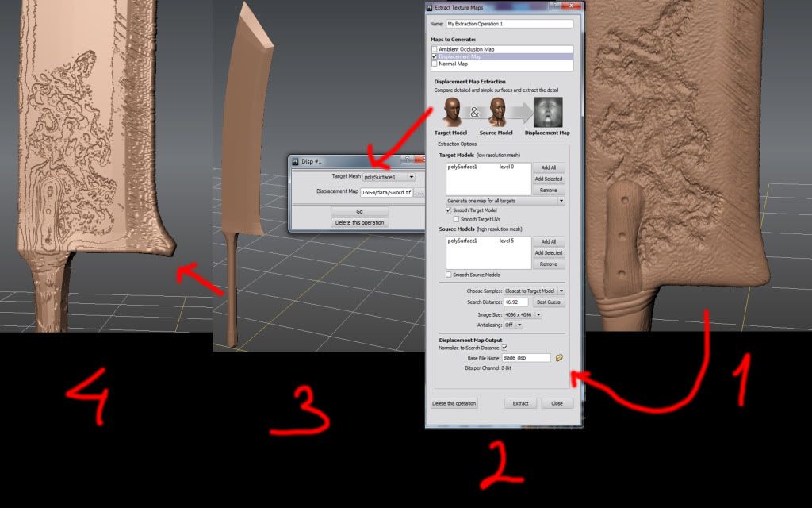812x508 pixels.
Task: Click the Source Model head thumbnail
Action: click(x=497, y=112)
